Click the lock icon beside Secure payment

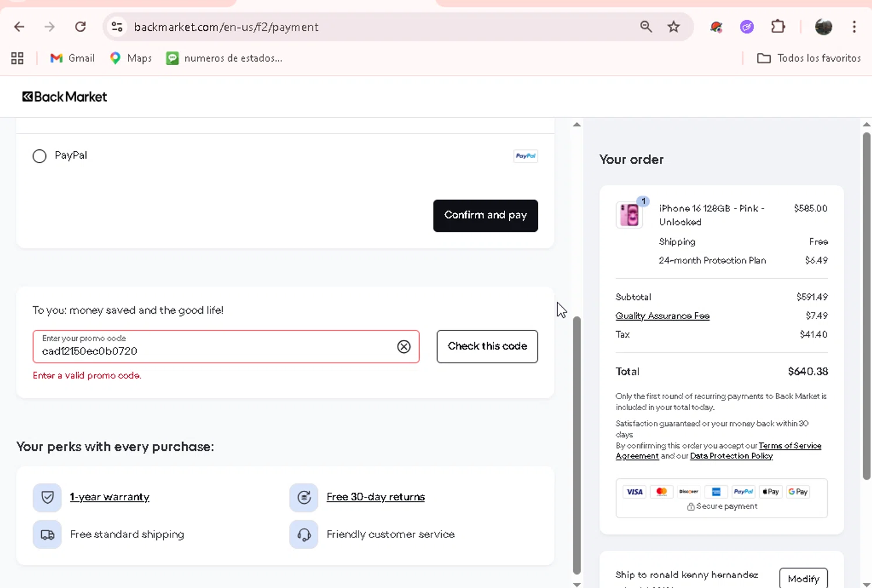pos(691,507)
